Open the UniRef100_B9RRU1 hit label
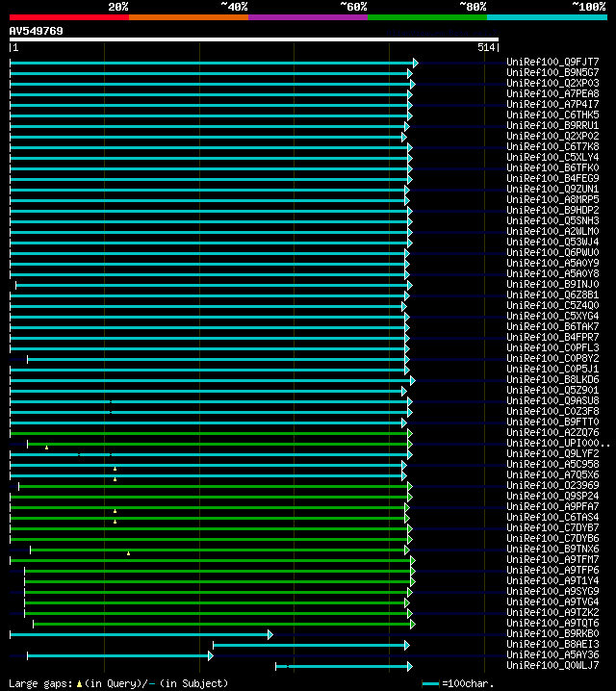Screen dimensions: 616x691 tap(552, 125)
